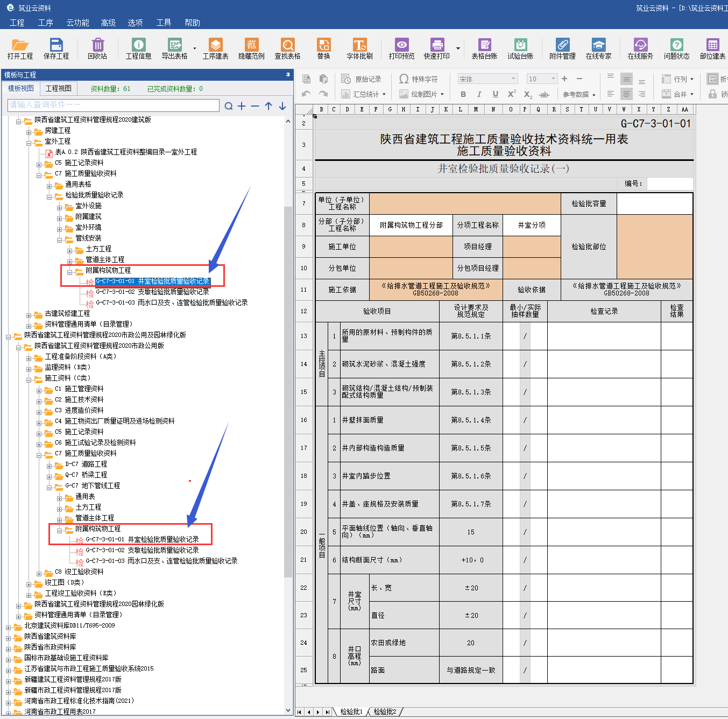Click the minus icon beside the search box

[255, 106]
